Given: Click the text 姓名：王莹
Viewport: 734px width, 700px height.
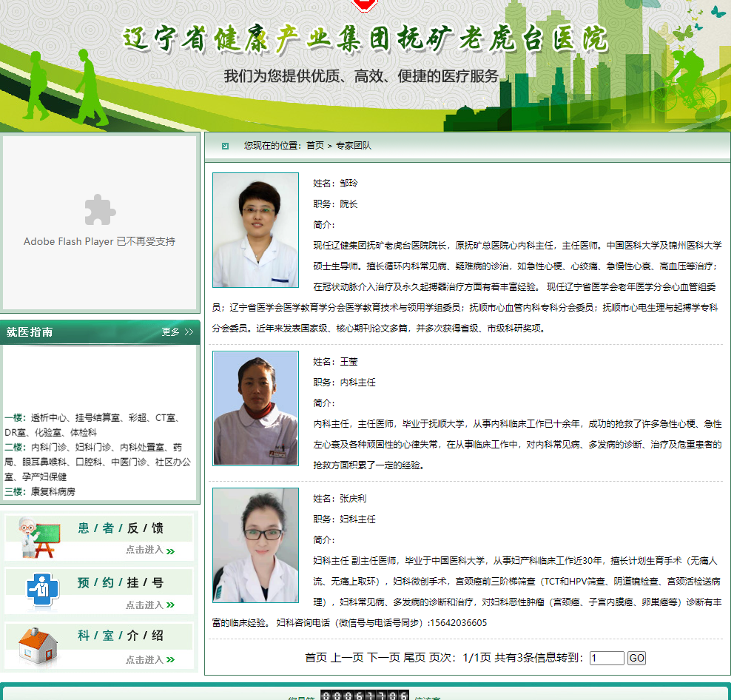Looking at the screenshot, I should (x=335, y=362).
